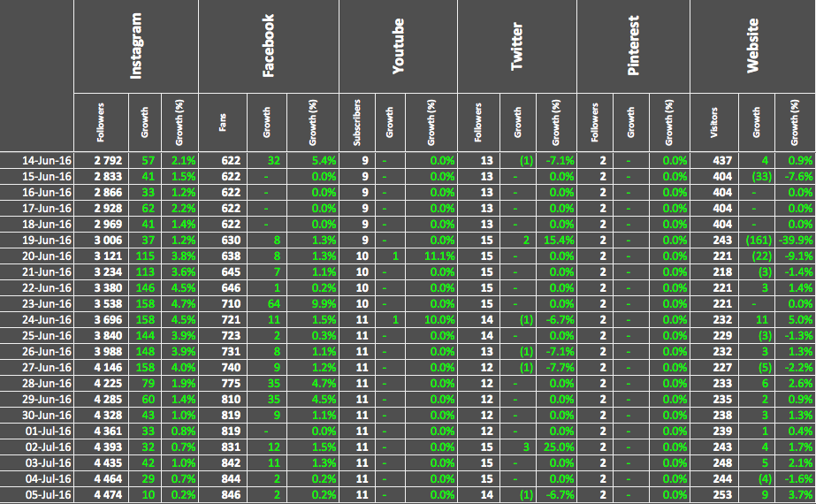Screen dimensions: 816x504
Task: Click Facebook fans value 710
Action: [223, 303]
